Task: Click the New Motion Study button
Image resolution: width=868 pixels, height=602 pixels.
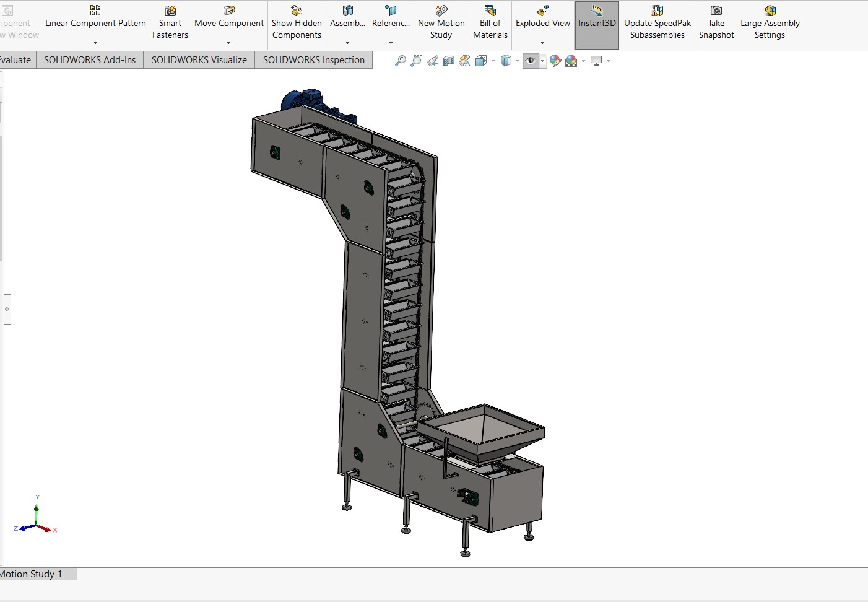Action: tap(441, 23)
